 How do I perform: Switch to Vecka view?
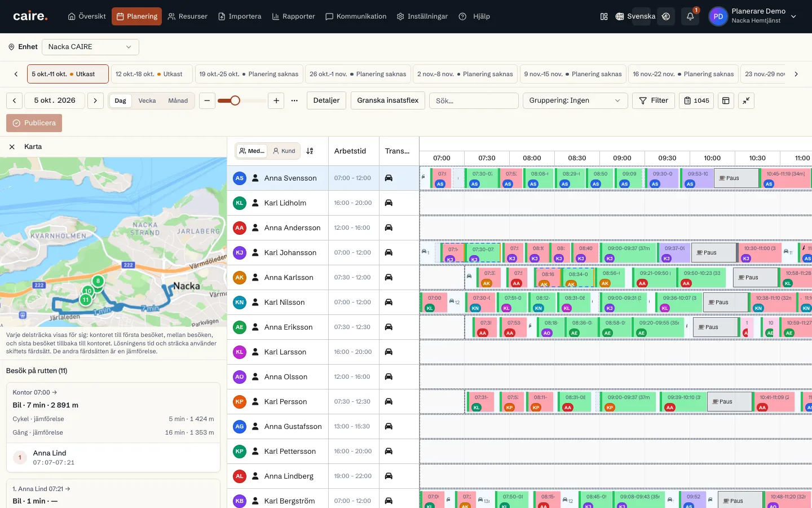click(x=147, y=100)
